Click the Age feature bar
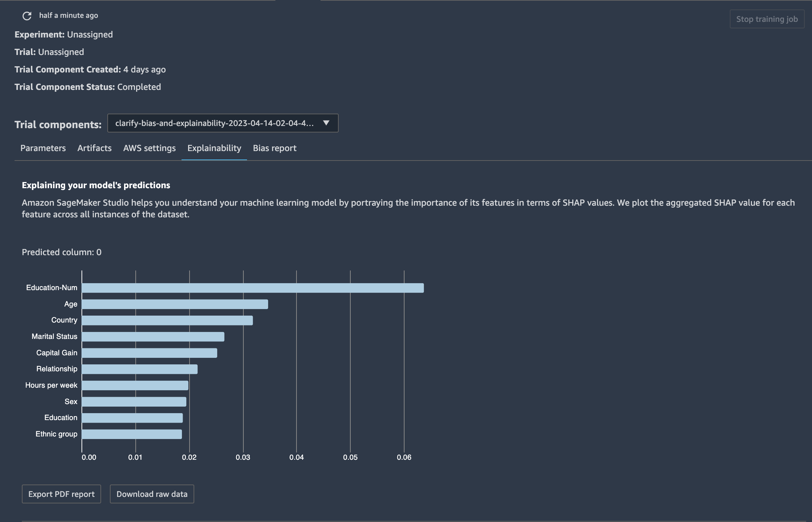The width and height of the screenshot is (812, 522). click(x=175, y=304)
